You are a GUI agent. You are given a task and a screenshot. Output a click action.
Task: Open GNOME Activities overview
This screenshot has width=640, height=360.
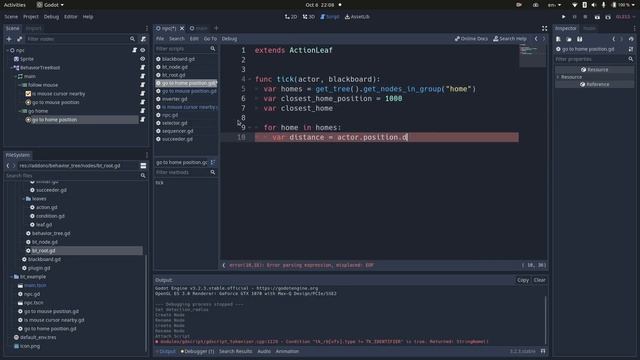(15, 5)
